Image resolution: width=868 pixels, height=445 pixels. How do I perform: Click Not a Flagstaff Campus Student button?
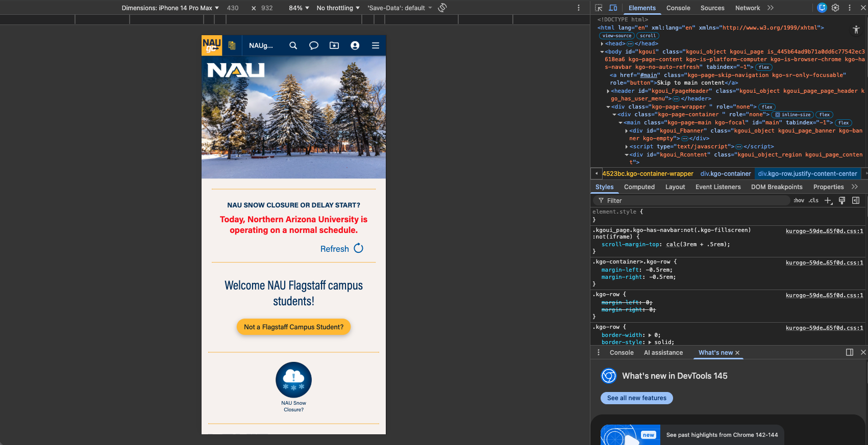[x=293, y=327]
